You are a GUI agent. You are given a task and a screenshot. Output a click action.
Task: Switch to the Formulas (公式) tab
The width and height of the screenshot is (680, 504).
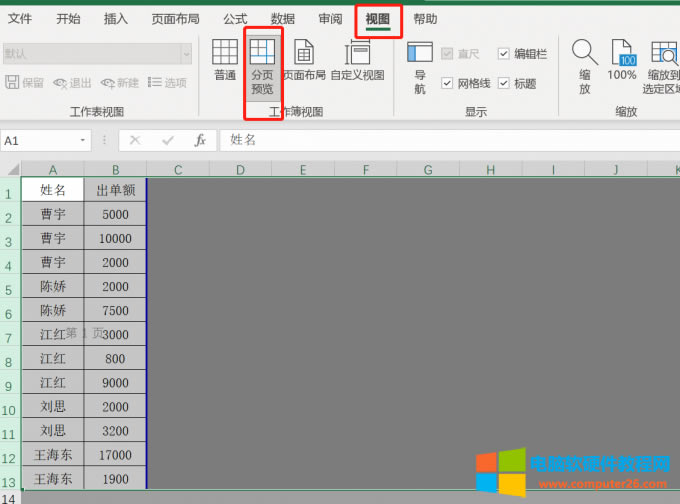pyautogui.click(x=235, y=19)
